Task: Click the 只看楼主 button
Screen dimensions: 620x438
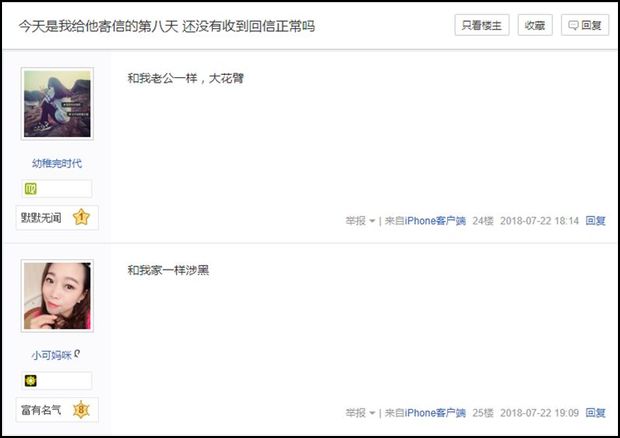Action: click(482, 25)
